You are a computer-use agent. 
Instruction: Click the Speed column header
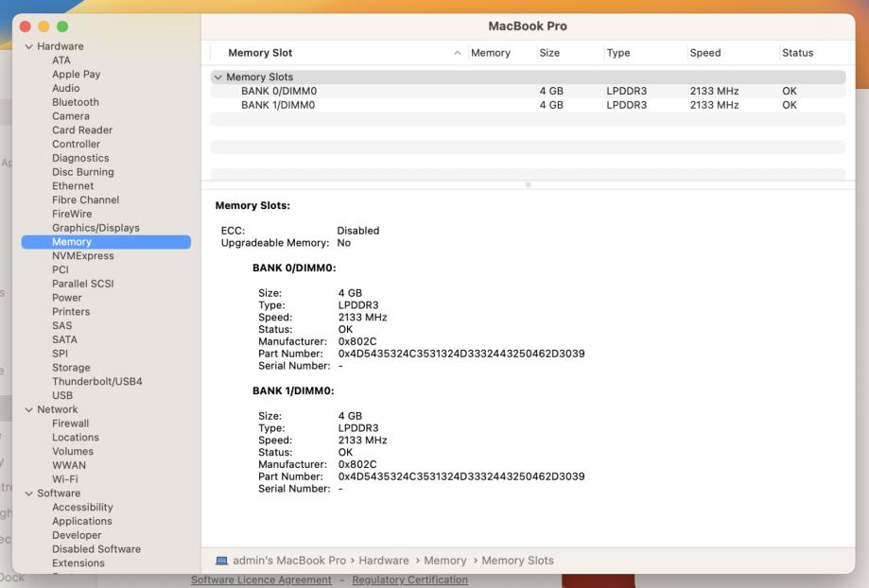point(705,53)
